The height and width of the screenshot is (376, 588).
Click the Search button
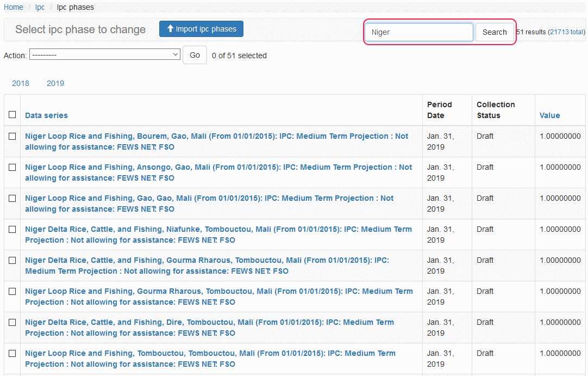494,32
